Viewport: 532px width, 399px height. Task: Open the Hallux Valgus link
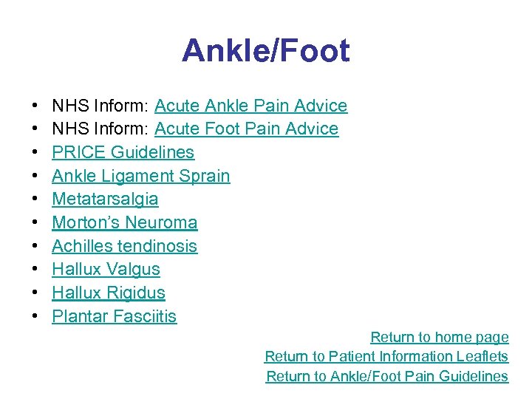click(106, 270)
